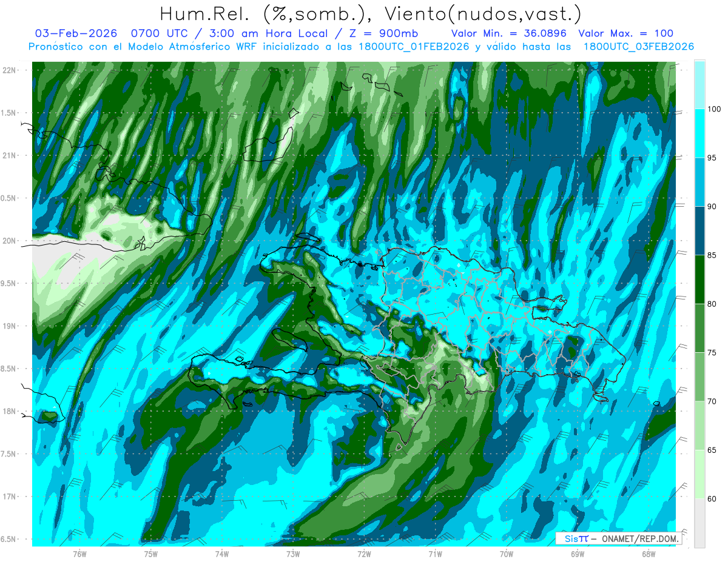
Task: Click the validity time "1800UTC_03FEB2026"
Action: click(638, 47)
